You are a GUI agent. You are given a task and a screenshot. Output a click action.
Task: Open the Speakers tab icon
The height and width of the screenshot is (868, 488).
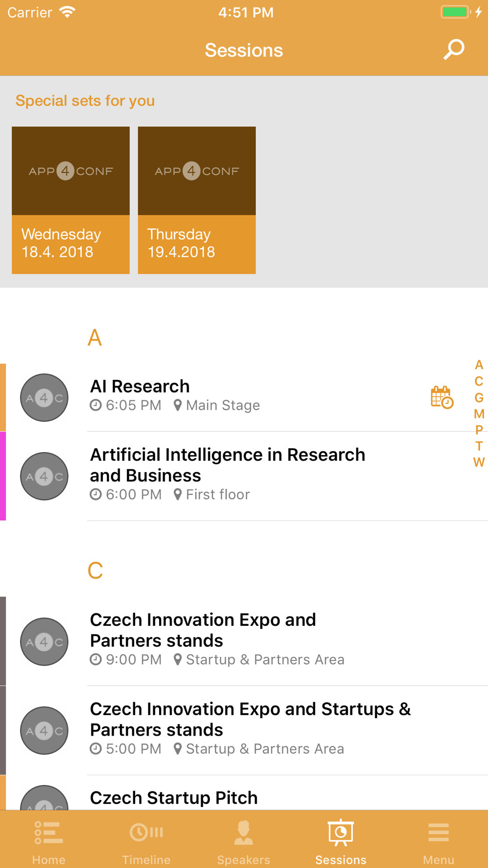(x=244, y=832)
